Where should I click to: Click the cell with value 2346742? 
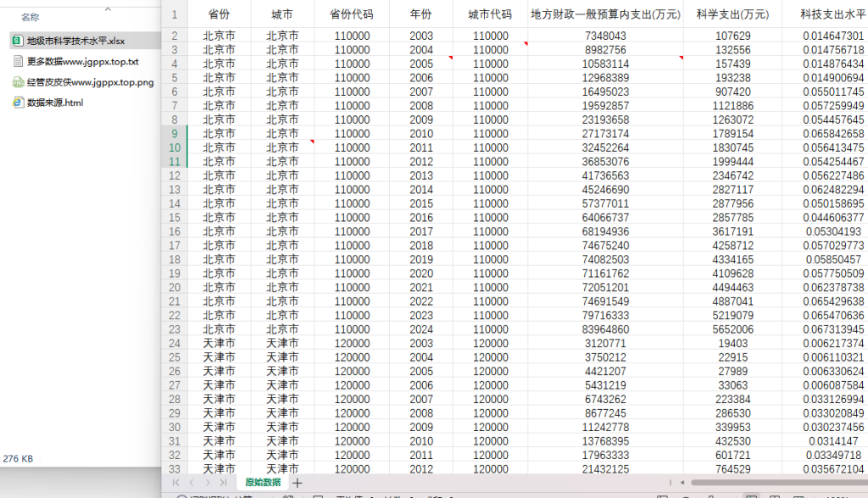[733, 175]
